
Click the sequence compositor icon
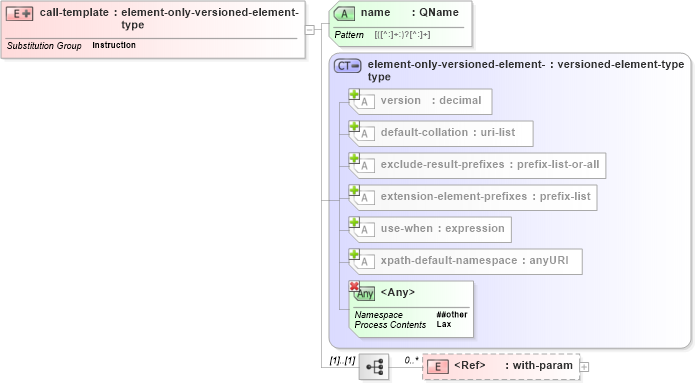374,367
